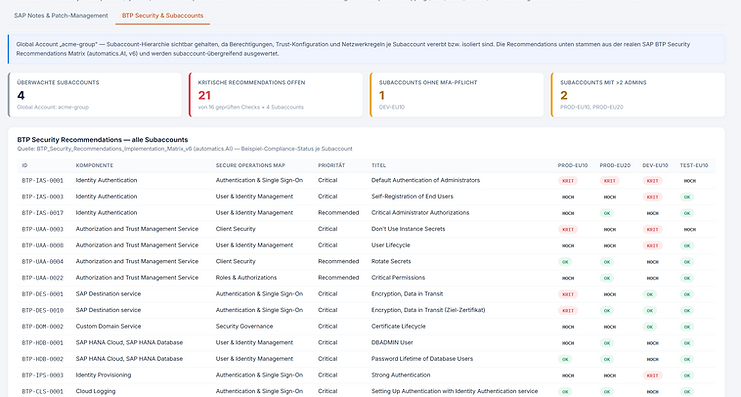Click the title Strong Authentication
This screenshot has width=741, height=397.
pyautogui.click(x=401, y=375)
